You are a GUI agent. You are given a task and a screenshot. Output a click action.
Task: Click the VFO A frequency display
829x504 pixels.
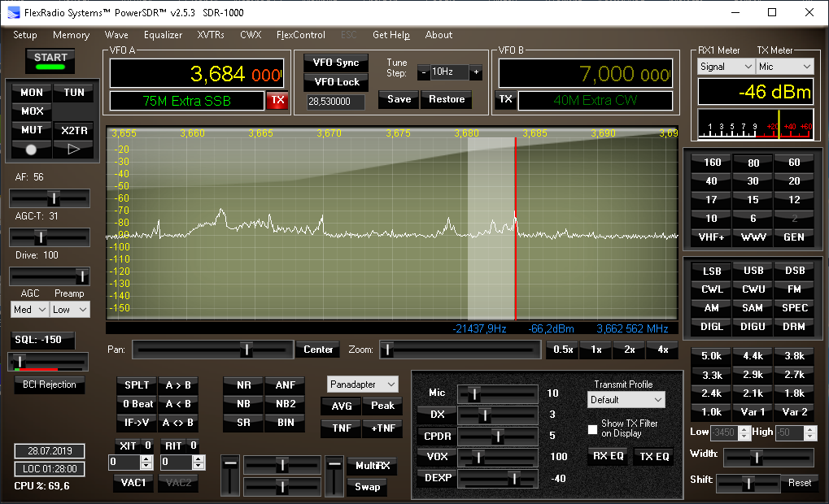coord(197,73)
